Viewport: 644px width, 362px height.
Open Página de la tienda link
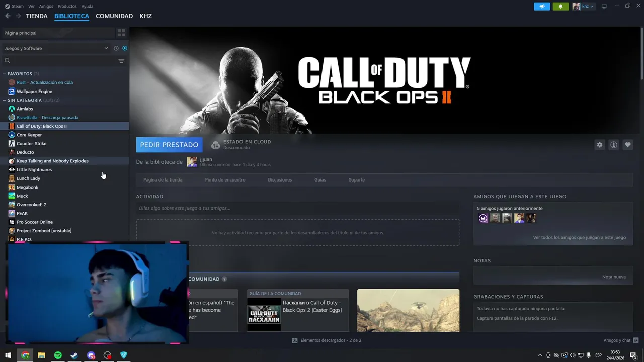click(163, 179)
